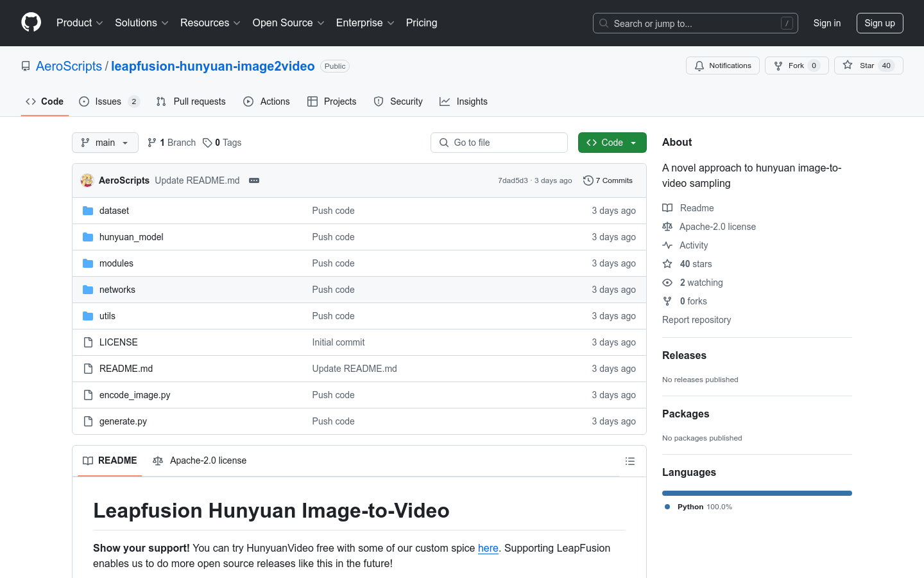The image size is (924, 578).
Task: Fork the repository
Action: [796, 66]
